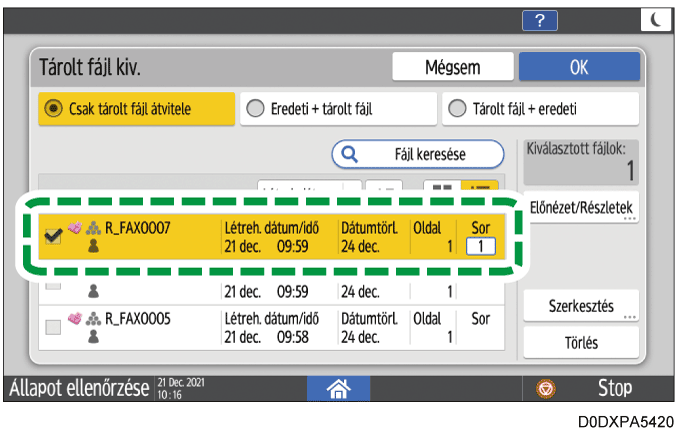Check the R_FAX0005 file checkbox
Viewport: 679px width, 431px height.
coord(54,328)
